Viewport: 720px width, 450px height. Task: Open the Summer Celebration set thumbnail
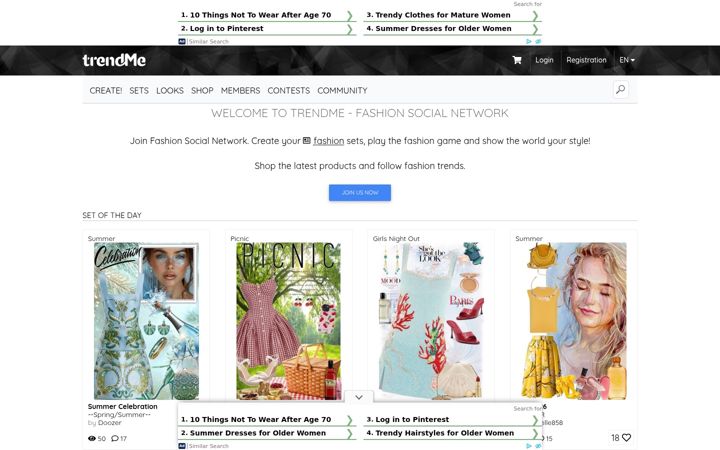[146, 321]
